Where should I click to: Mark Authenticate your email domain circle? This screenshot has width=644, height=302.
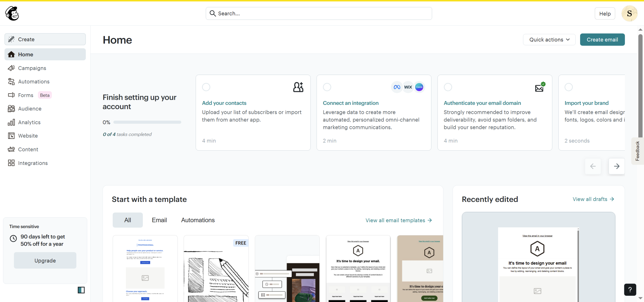[448, 87]
